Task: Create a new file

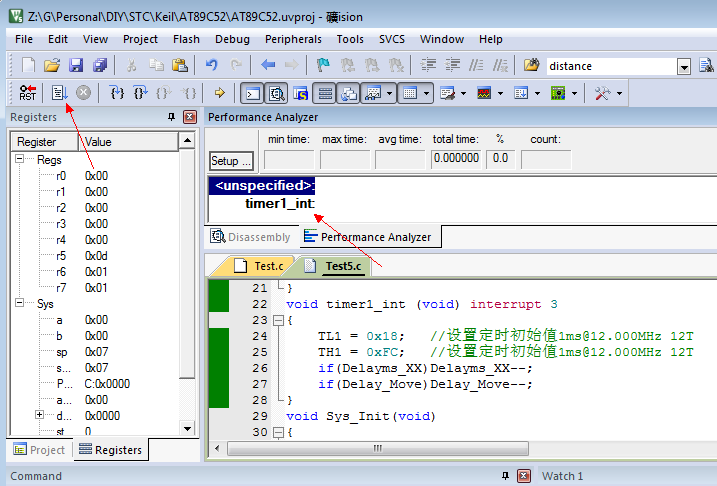Action: pyautogui.click(x=28, y=65)
